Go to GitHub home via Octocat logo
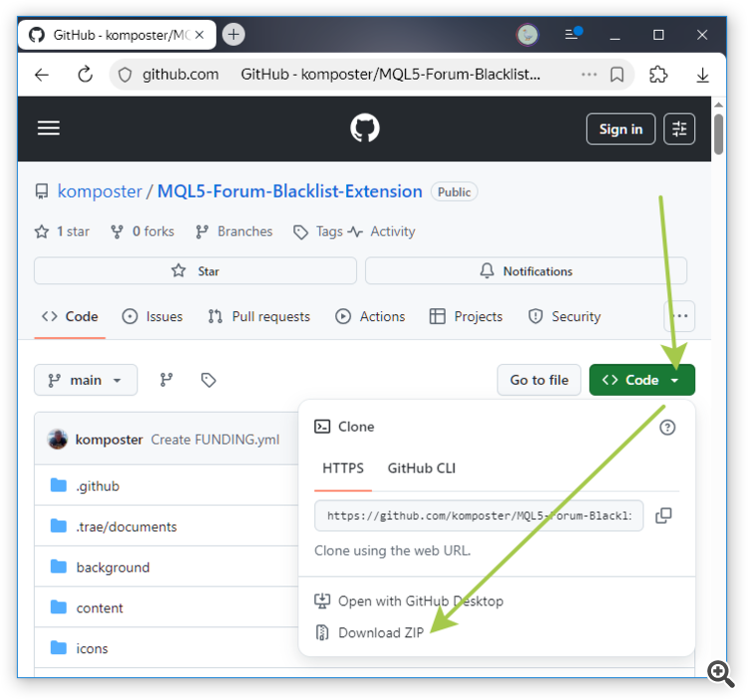The image size is (748, 700). pyautogui.click(x=364, y=128)
